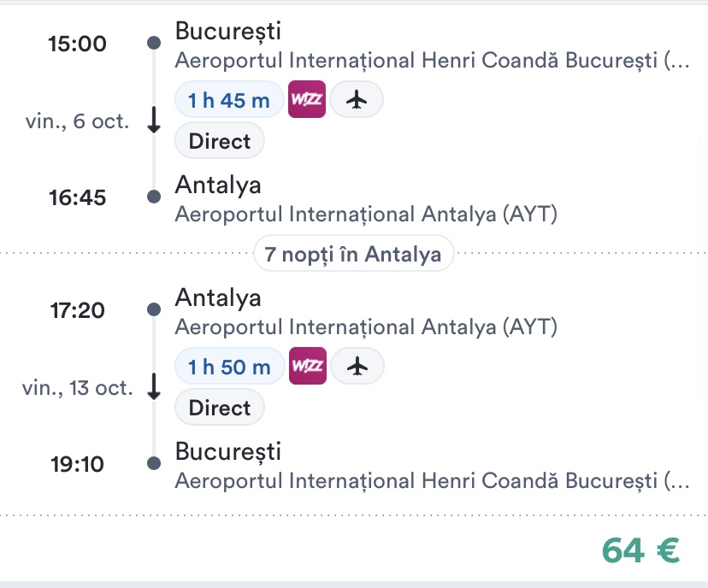The width and height of the screenshot is (708, 588).
Task: Click Henri Coandă airport name under the 15:00 departure
Action: pyautogui.click(x=431, y=62)
